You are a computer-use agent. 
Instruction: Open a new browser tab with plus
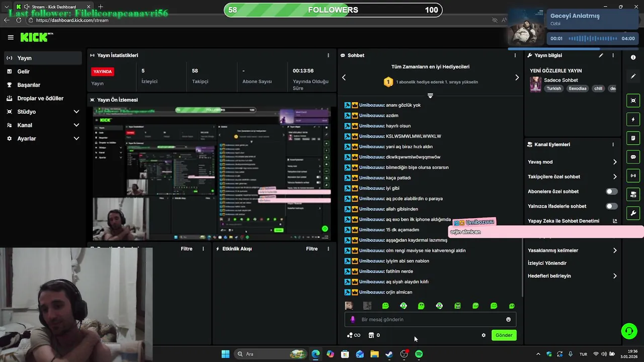coord(101,7)
